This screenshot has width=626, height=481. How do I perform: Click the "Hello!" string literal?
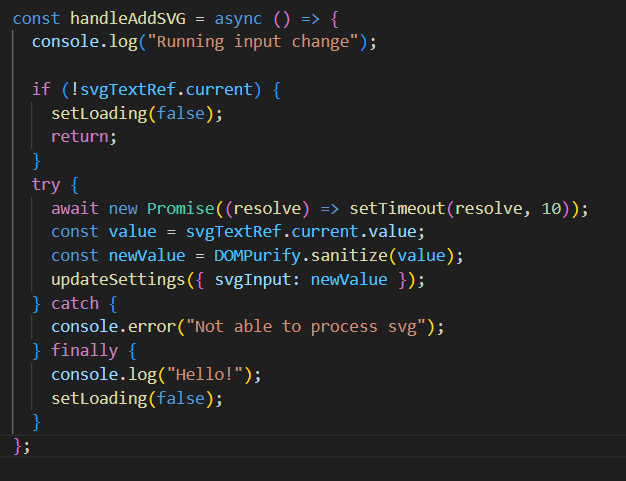click(x=205, y=375)
